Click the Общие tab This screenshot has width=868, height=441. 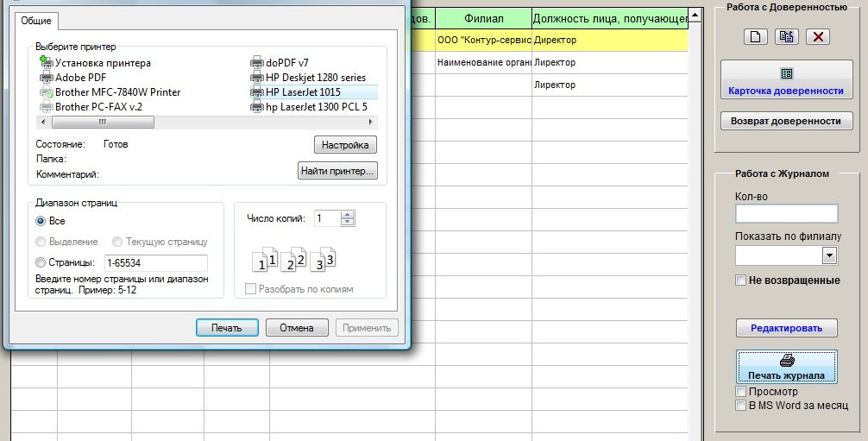click(x=36, y=21)
